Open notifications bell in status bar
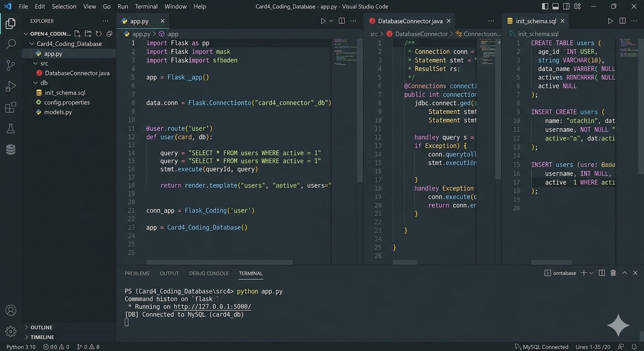This screenshot has height=351, width=644. 634,347
